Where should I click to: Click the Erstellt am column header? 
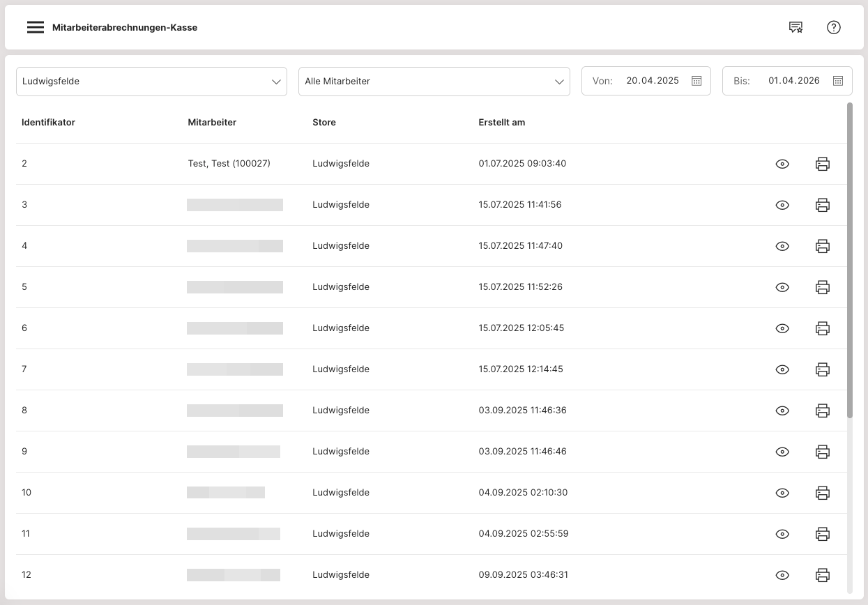(x=502, y=123)
